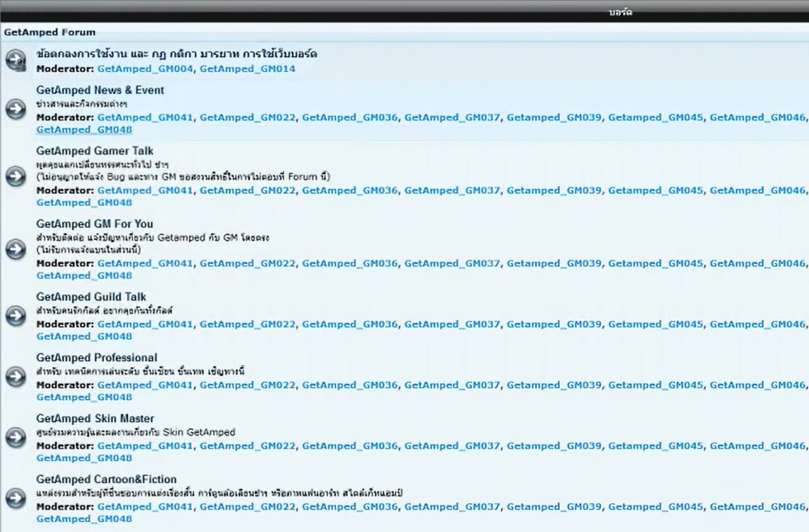Click the arrow icon beside GetAmped GM For You
This screenshot has width=809, height=532.
coord(16,249)
